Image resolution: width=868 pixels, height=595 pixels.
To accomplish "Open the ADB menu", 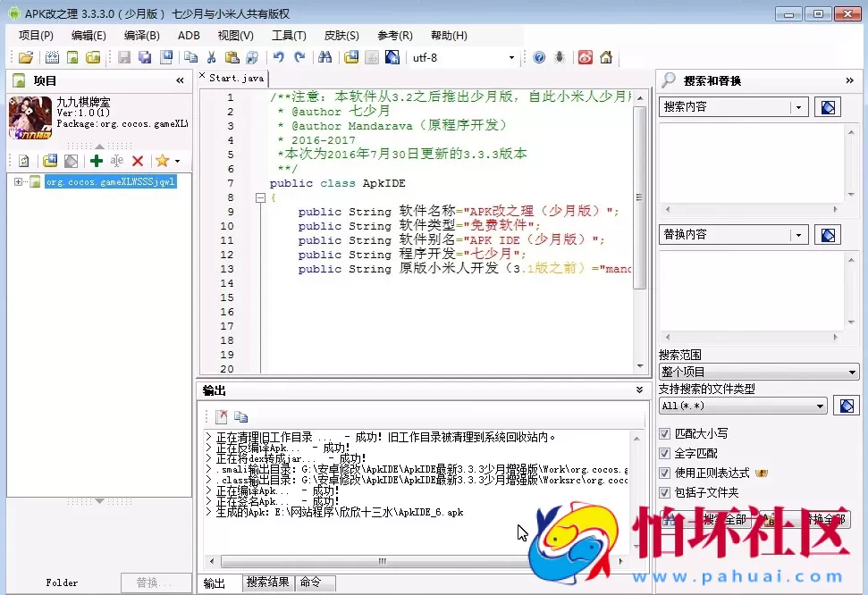I will coord(189,36).
